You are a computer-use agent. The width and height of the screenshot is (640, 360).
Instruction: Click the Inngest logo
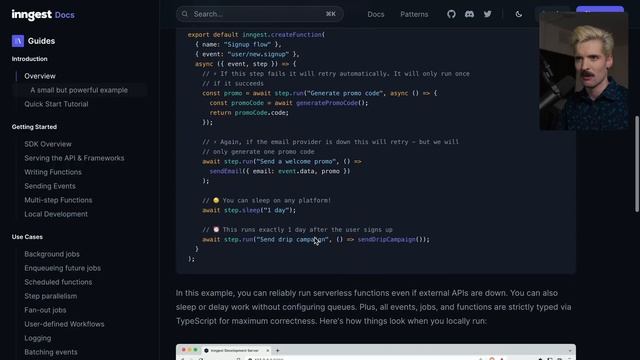[31, 15]
